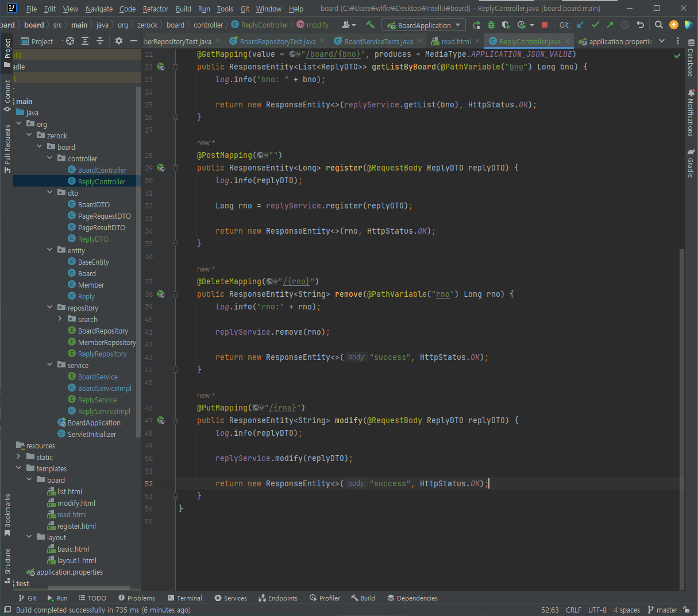698x616 pixels.
Task: Click Expand All in Project panel
Action: pyautogui.click(x=85, y=41)
